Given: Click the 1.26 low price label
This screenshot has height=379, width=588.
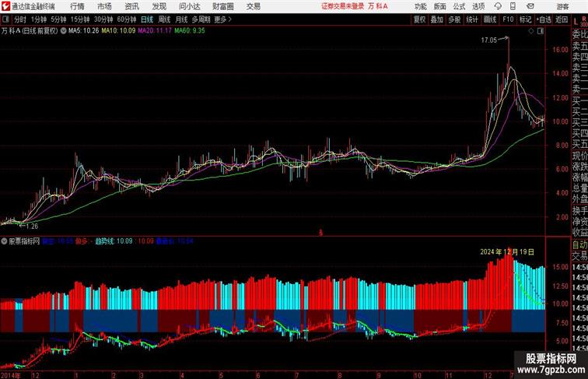Looking at the screenshot, I should click(32, 226).
